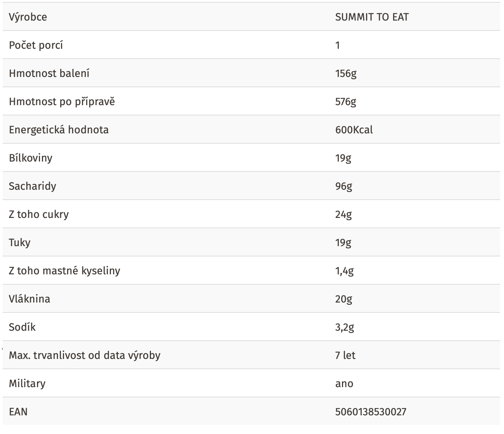This screenshot has width=504, height=434.
Task: Select the 600Kcal energy value
Action: click(354, 130)
